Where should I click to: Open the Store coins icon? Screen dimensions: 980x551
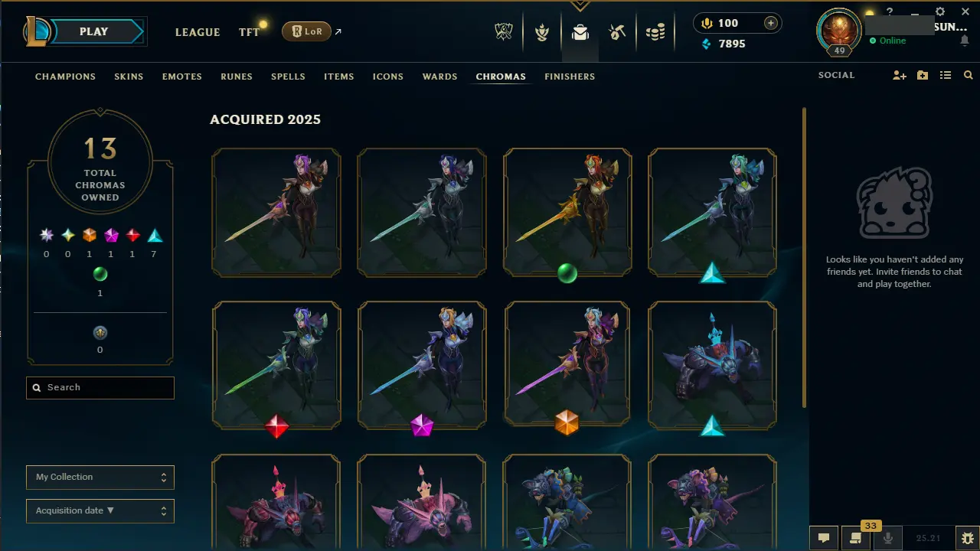[655, 32]
